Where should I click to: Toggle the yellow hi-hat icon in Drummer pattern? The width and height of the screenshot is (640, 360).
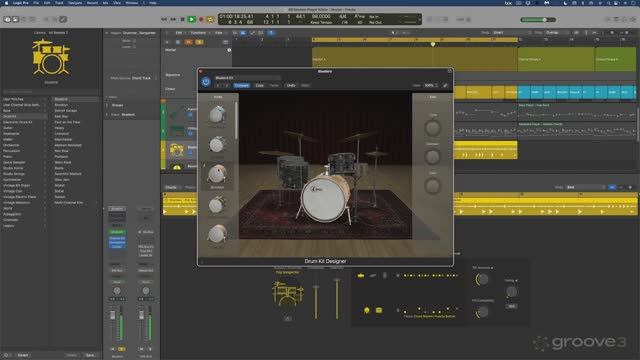click(361, 276)
